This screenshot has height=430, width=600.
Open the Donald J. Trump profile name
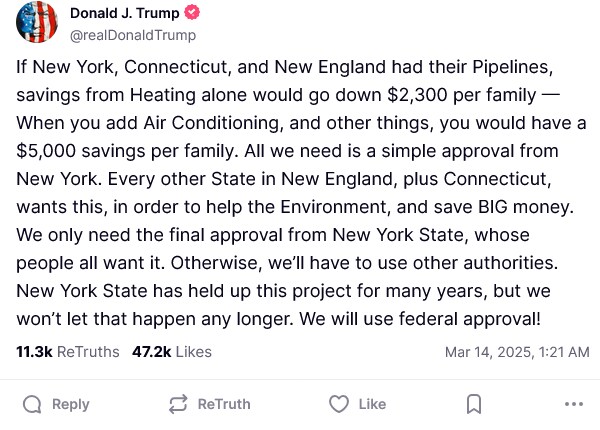[124, 13]
